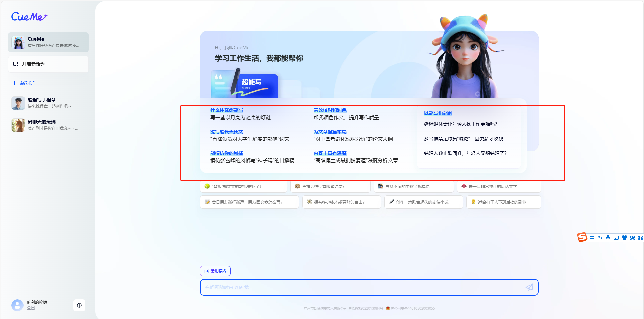Click prompt about 直播带货 论文
This screenshot has height=319, width=644.
pos(250,139)
